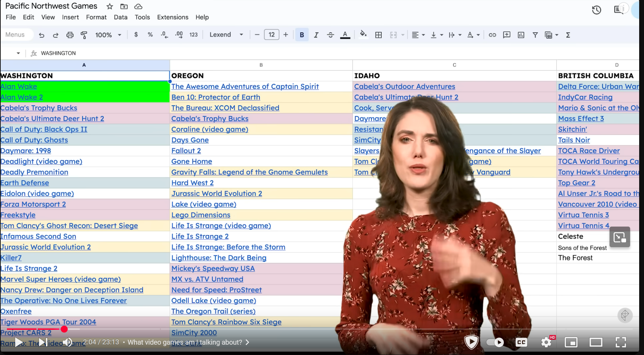Click increase decimal places icon
The width and height of the screenshot is (644, 355).
pos(179,35)
